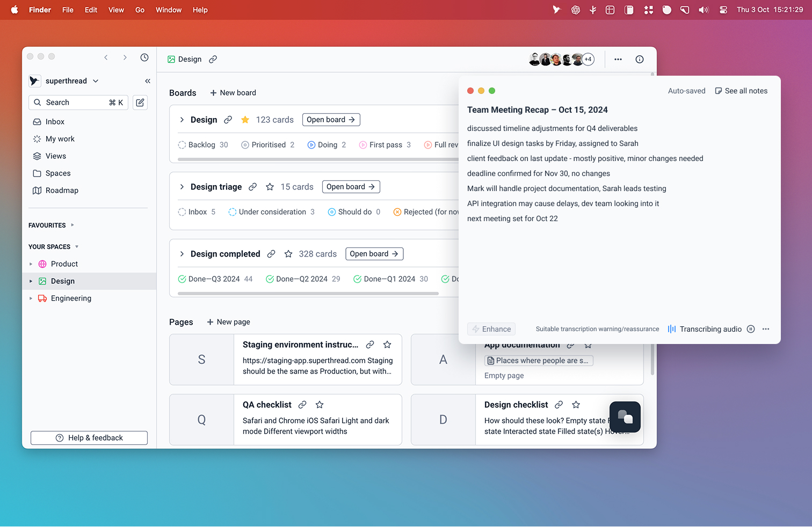Star the Design checklist page
This screenshot has height=527, width=812.
[x=576, y=405]
